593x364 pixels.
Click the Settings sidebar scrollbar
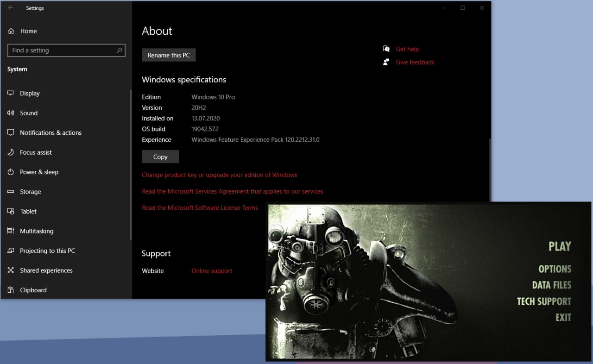click(131, 164)
